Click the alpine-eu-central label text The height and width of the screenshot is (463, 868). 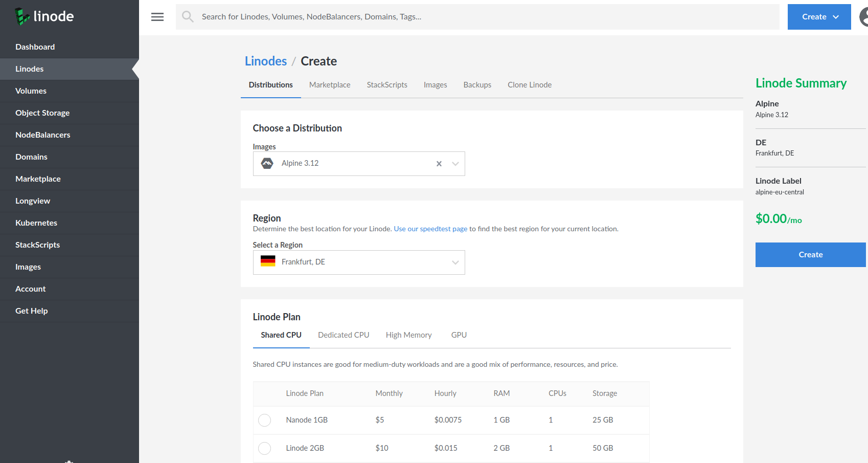pyautogui.click(x=780, y=192)
